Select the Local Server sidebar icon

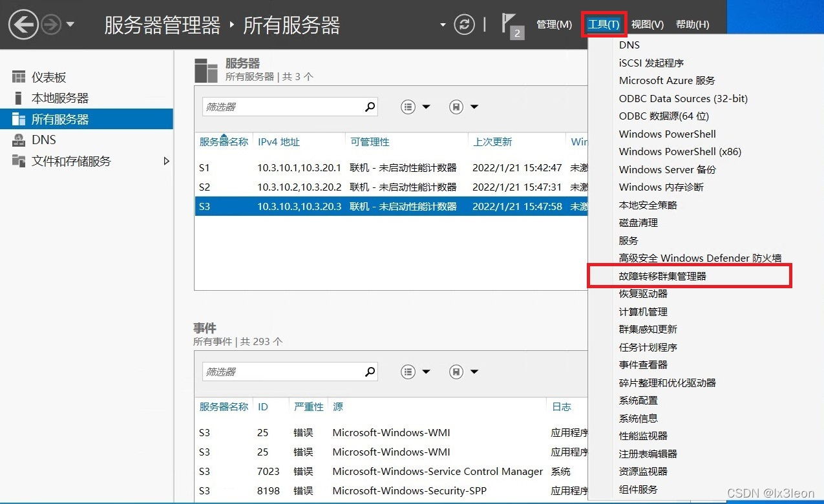tap(19, 98)
